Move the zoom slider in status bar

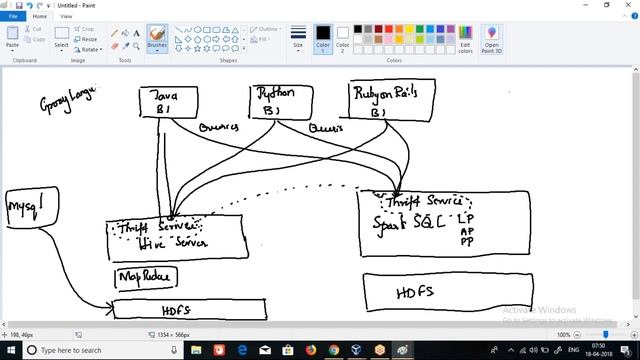(606, 335)
